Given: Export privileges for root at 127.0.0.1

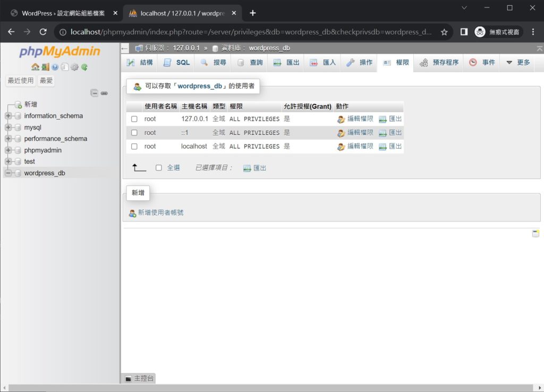Looking at the screenshot, I should tap(390, 119).
